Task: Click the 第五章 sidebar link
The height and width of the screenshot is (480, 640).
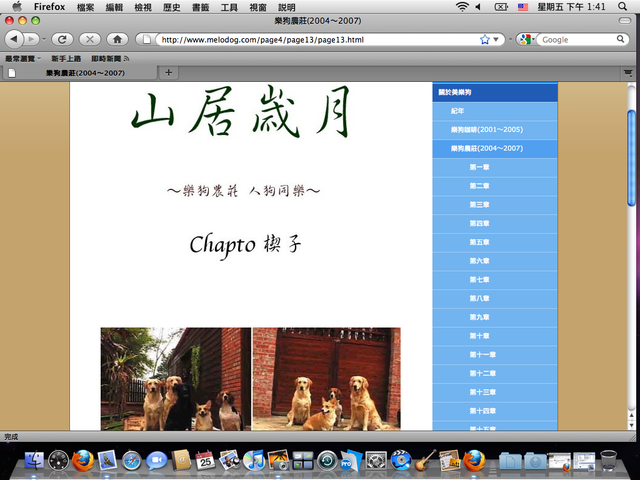Action: click(x=480, y=242)
